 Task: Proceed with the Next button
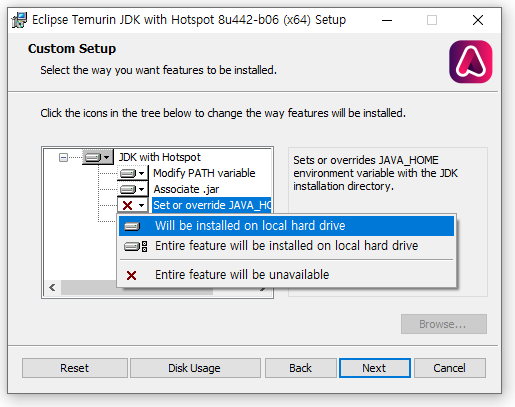coord(375,368)
